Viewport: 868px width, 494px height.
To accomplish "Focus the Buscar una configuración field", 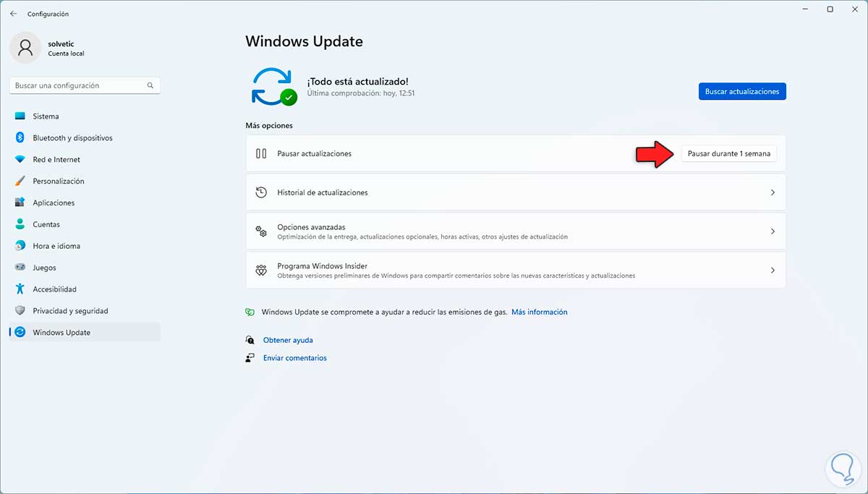I will click(85, 85).
